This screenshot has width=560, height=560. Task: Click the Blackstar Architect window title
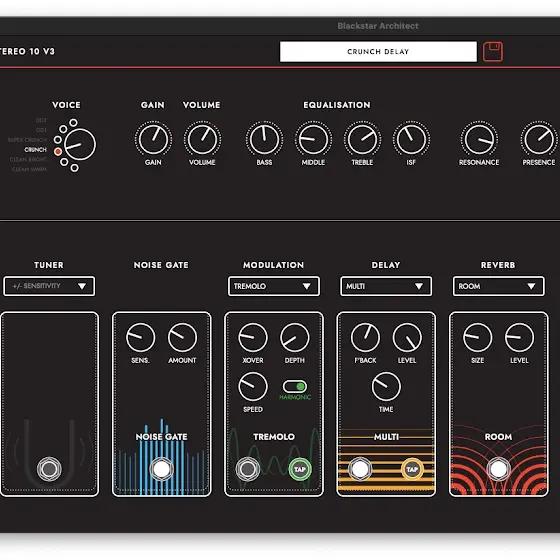pos(378,26)
